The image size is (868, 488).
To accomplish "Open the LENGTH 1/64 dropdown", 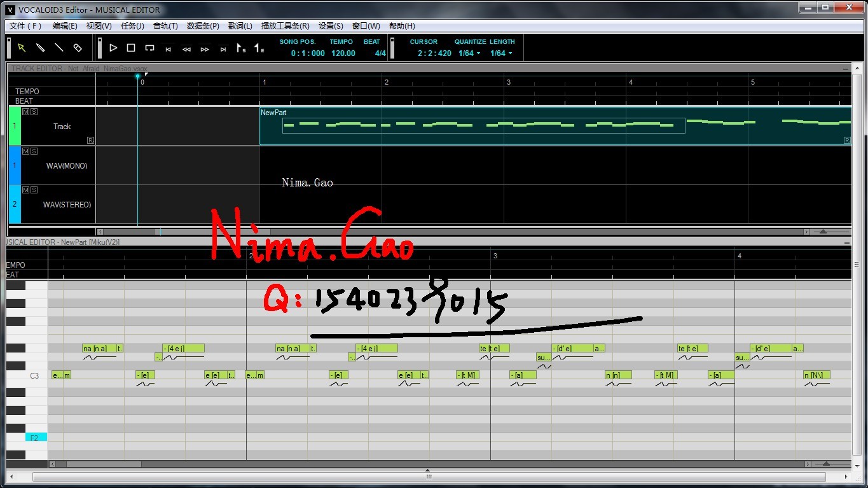I will pos(501,53).
